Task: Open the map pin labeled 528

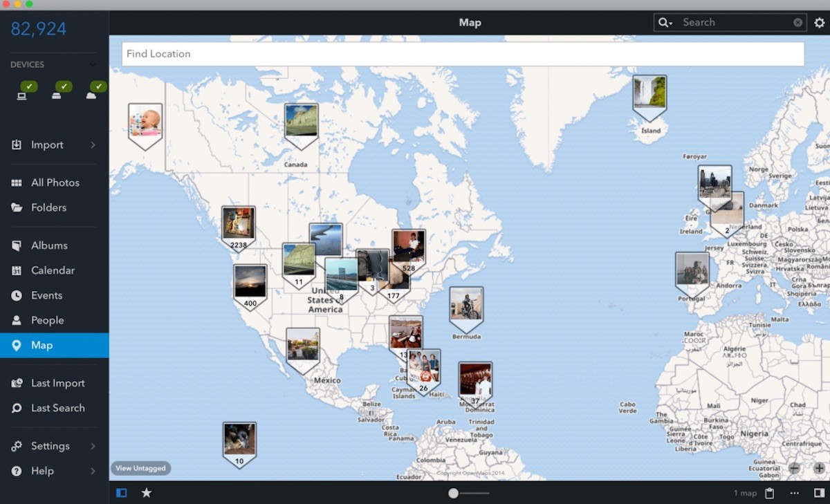Action: [x=409, y=252]
